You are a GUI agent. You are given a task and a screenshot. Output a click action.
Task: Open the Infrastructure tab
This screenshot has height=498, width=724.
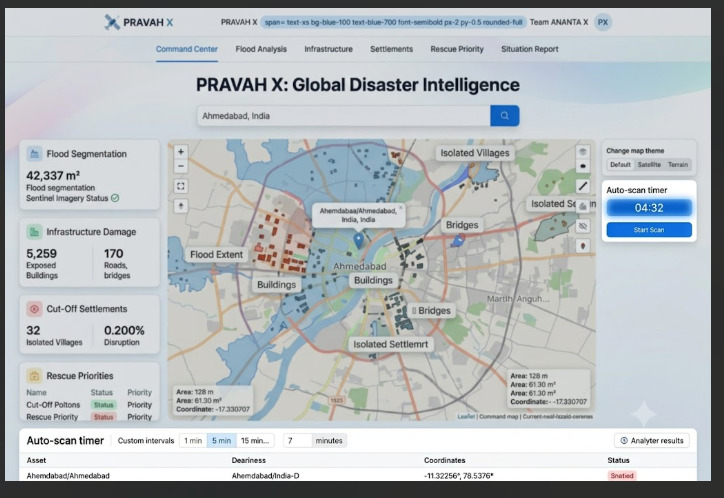(x=328, y=49)
